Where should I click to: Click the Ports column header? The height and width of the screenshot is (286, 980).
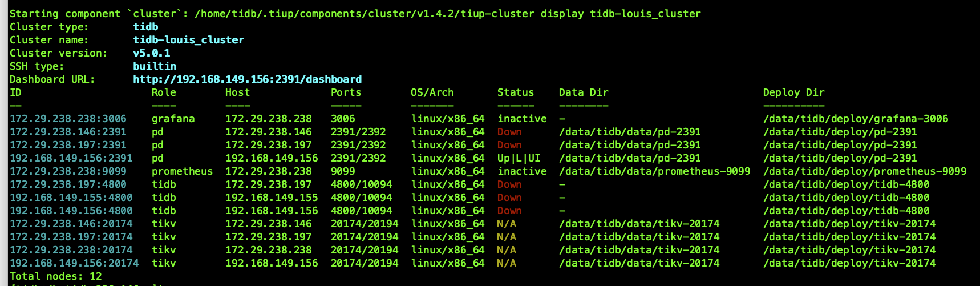(346, 92)
